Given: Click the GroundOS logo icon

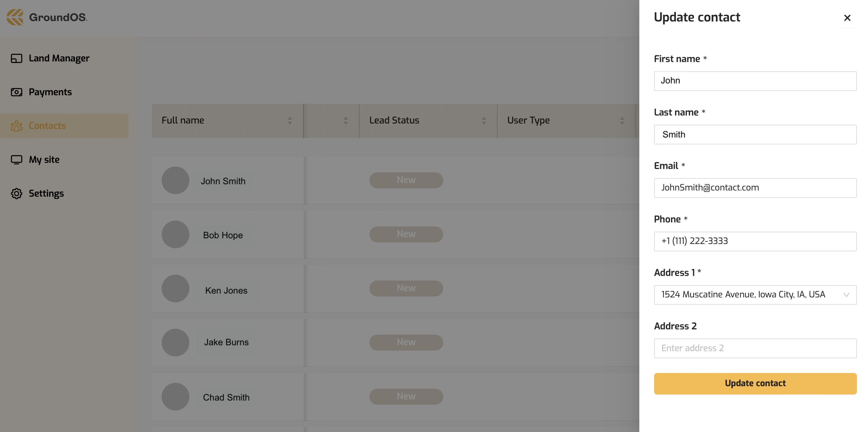Looking at the screenshot, I should pos(15,17).
